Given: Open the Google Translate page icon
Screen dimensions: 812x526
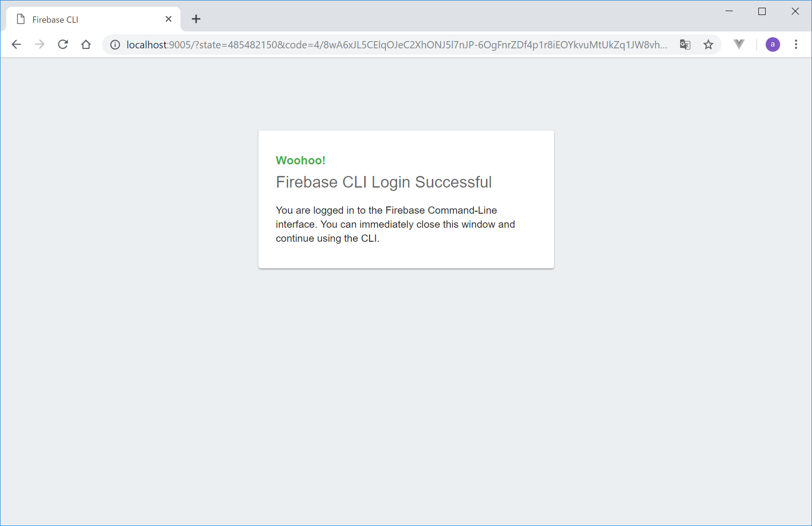Looking at the screenshot, I should pos(685,44).
